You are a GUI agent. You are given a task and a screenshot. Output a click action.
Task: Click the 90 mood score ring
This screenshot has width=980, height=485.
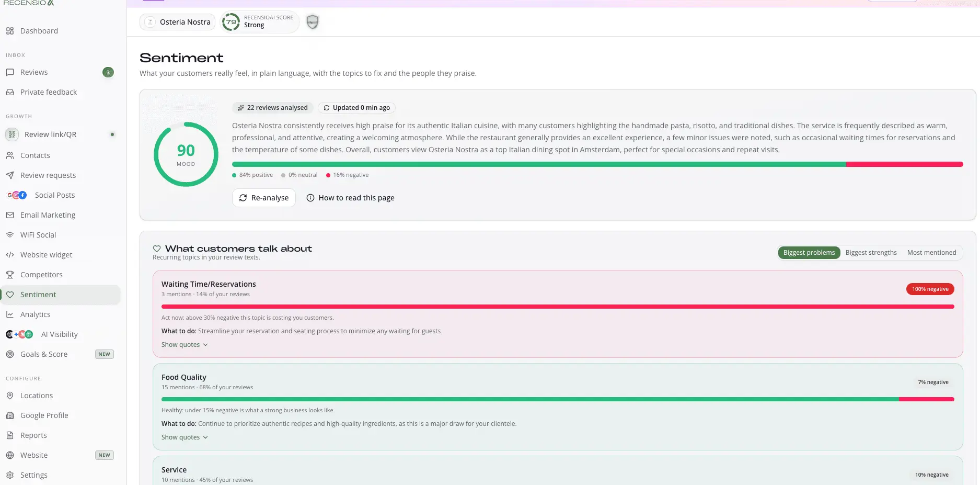[186, 154]
